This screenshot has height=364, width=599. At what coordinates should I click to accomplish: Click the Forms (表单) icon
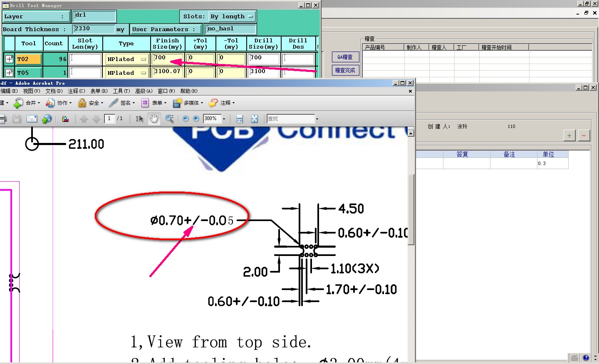click(145, 103)
